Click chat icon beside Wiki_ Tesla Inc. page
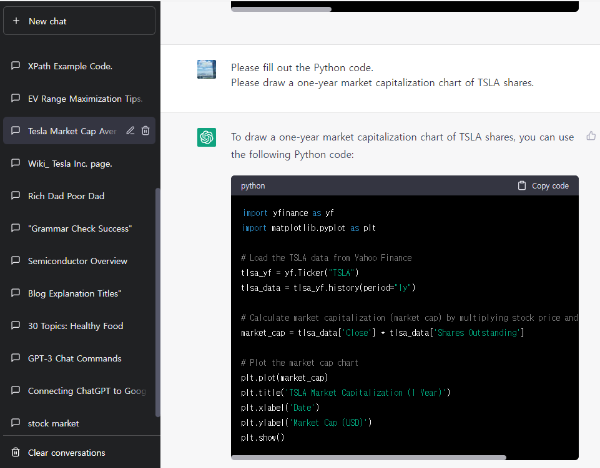This screenshot has height=468, width=600. 15,163
